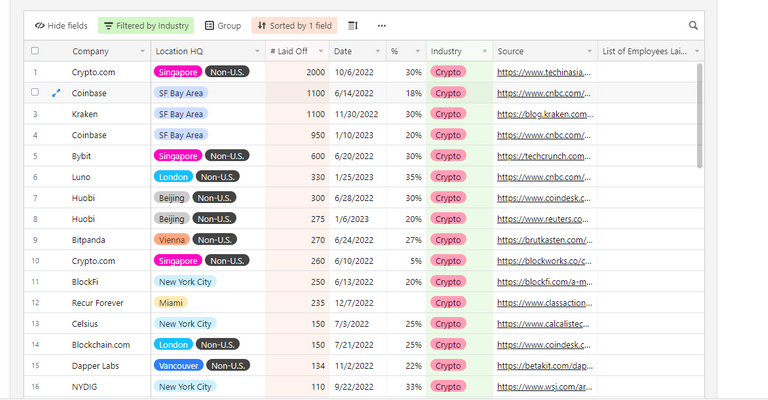
Task: Select the date cell 12/7/2022
Action: 358,303
